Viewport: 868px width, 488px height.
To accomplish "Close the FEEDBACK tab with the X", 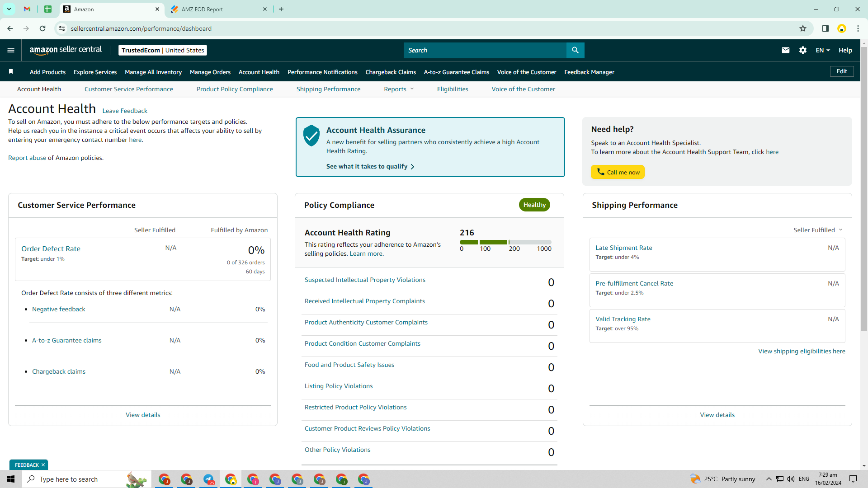I will 43,465.
